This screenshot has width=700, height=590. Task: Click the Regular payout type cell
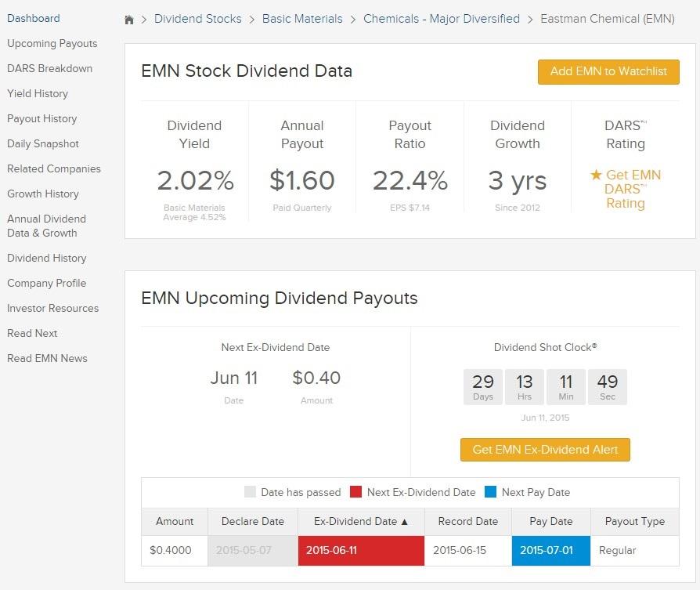[x=635, y=550]
